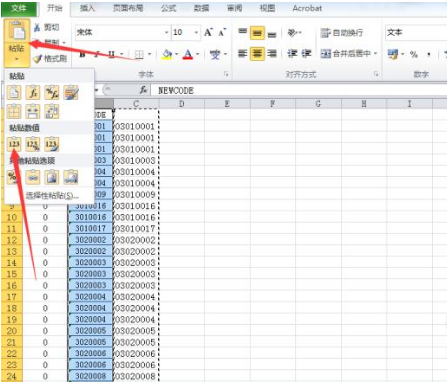
Task: Switch to the 页面布局 tab
Action: (128, 8)
